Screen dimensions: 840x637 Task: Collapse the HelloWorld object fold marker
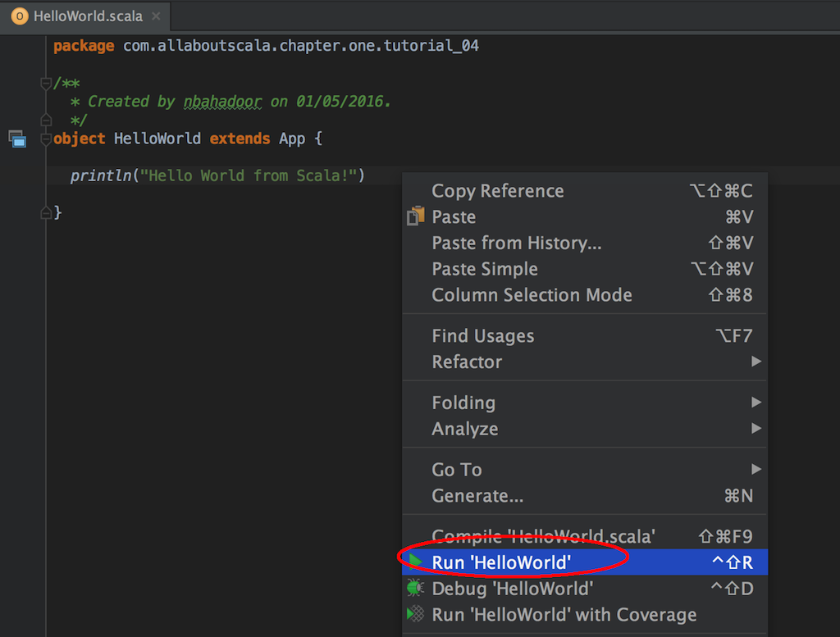coord(46,139)
